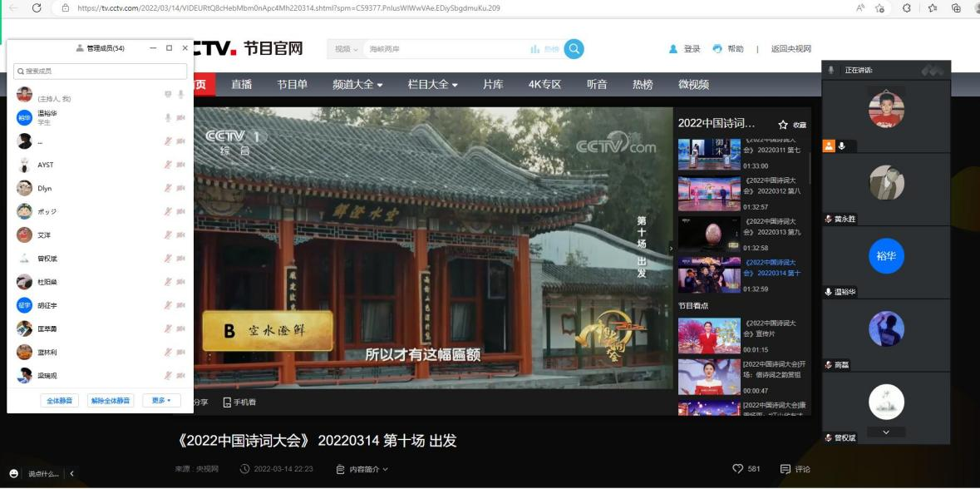The image size is (980, 489).
Task: Open the emoji smiley icon in chat bar
Action: pos(14,473)
